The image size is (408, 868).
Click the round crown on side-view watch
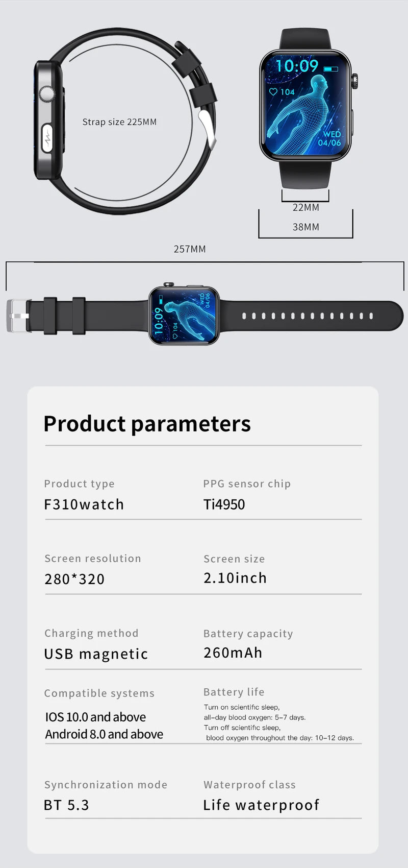pyautogui.click(x=47, y=94)
